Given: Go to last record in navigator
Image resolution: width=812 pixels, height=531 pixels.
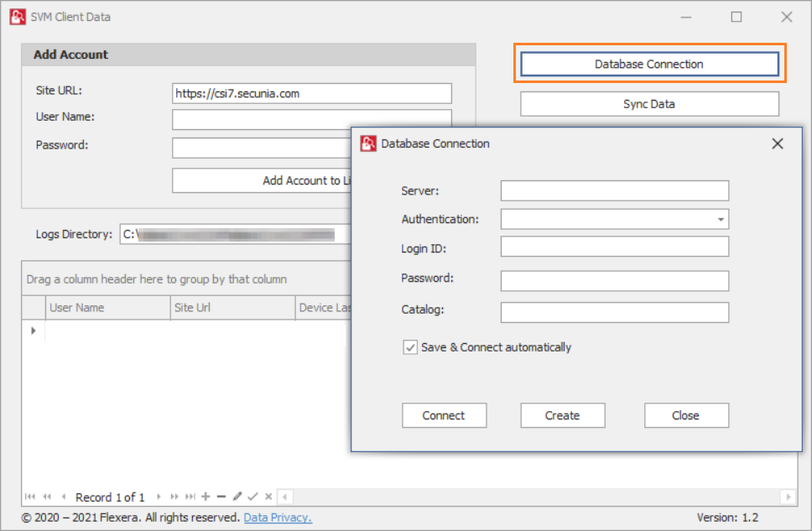Looking at the screenshot, I should point(190,497).
